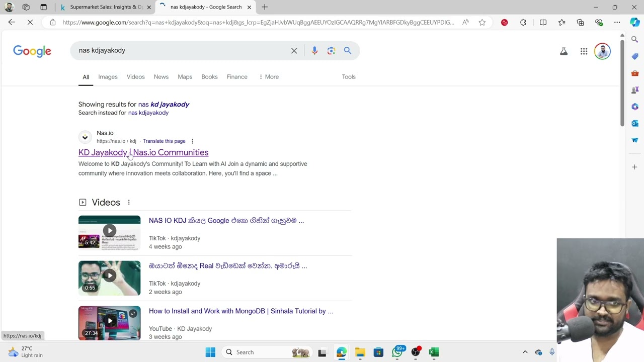Screen dimensions: 644x362
Task: Switch to Supermarket Sales browser tab
Action: pyautogui.click(x=106, y=7)
